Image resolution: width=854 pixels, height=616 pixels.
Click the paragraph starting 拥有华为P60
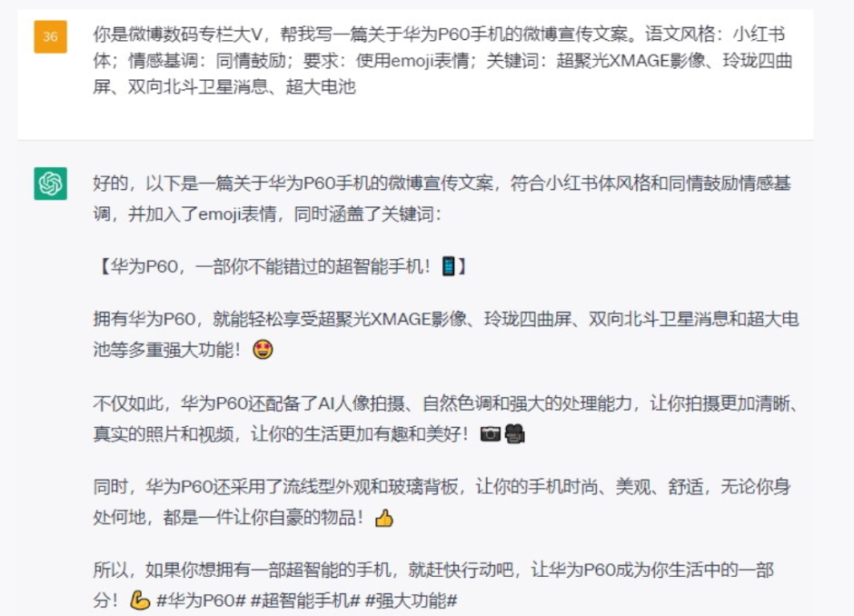pos(446,333)
